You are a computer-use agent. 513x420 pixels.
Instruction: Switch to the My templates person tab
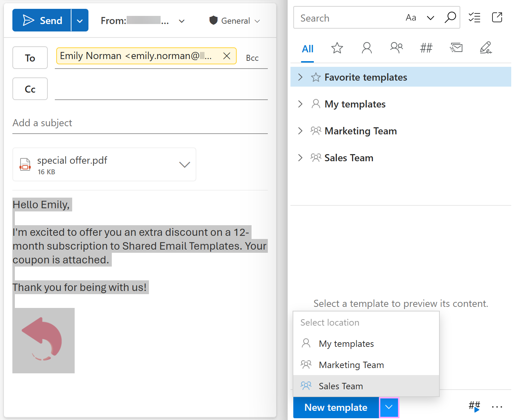[x=367, y=48]
